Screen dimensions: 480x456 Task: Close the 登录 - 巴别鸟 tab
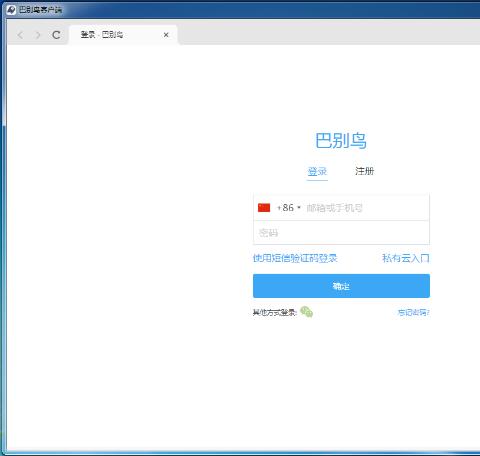pos(166,35)
